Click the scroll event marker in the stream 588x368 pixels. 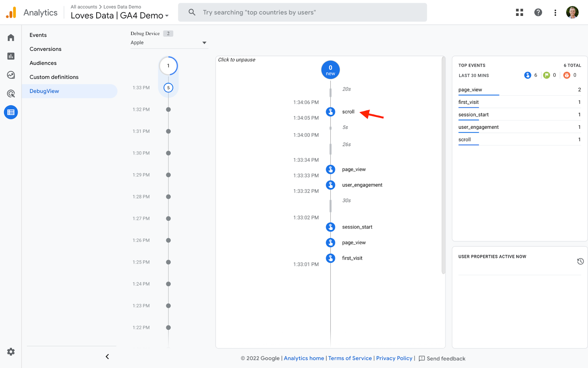pos(330,112)
